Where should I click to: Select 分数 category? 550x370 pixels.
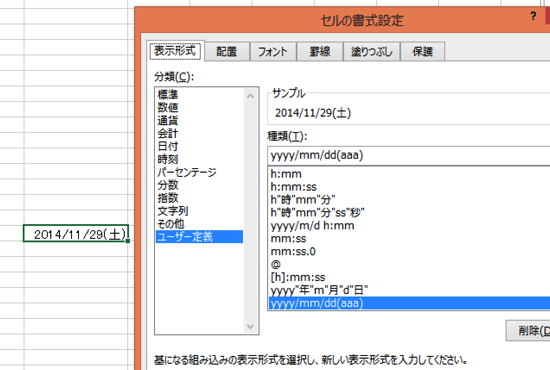pyautogui.click(x=199, y=185)
